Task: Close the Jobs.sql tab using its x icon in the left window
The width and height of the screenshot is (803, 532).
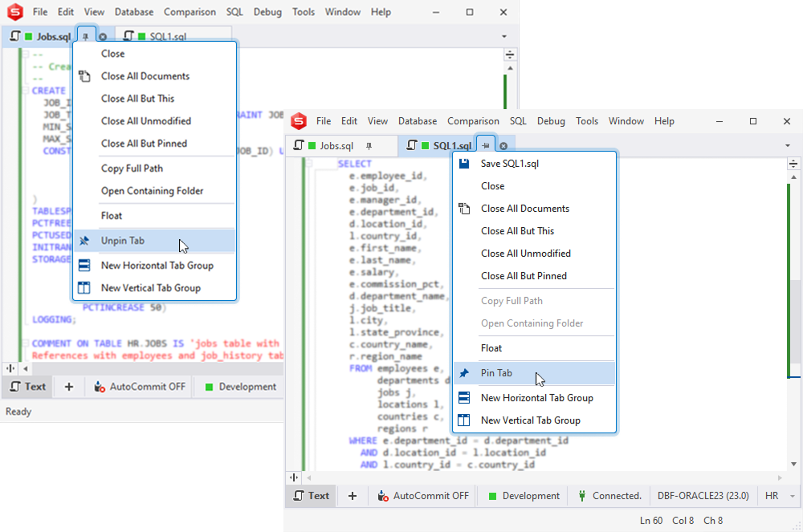Action: tap(103, 37)
